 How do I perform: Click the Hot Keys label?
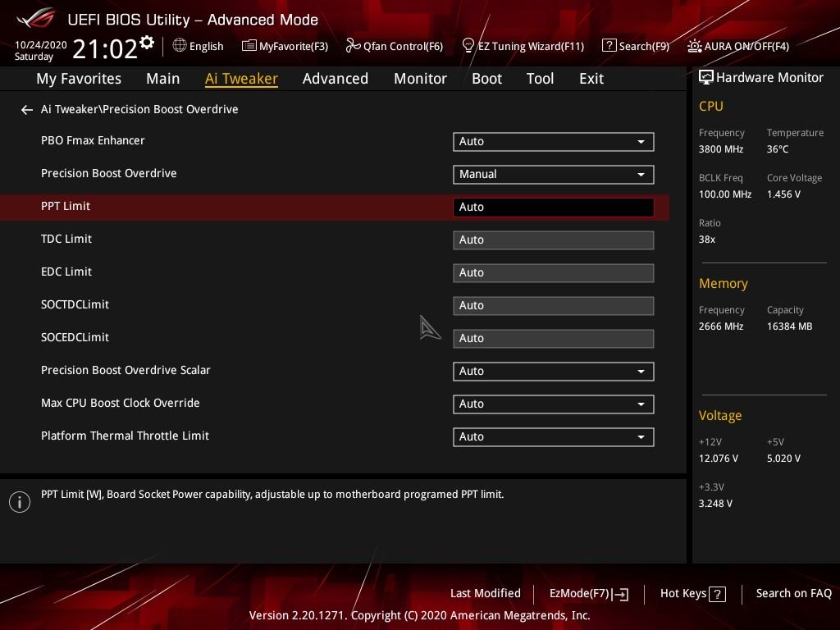tap(683, 594)
